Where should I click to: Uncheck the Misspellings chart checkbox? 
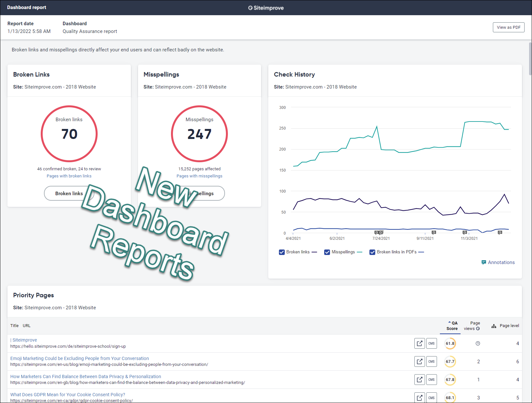click(327, 252)
